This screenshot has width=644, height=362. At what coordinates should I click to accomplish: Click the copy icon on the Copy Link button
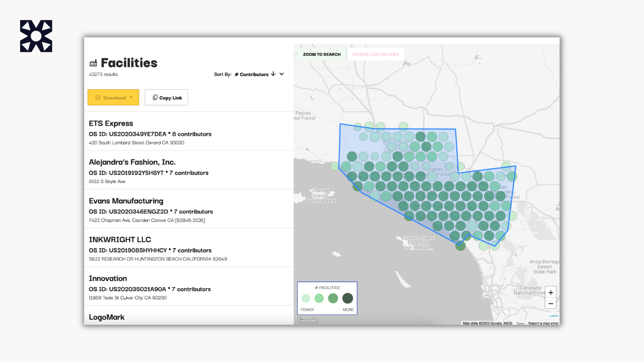pyautogui.click(x=155, y=97)
